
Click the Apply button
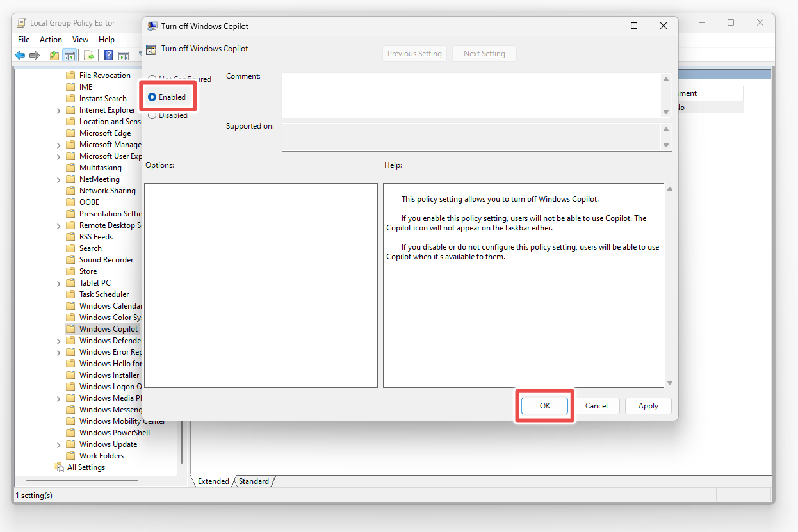click(x=648, y=406)
